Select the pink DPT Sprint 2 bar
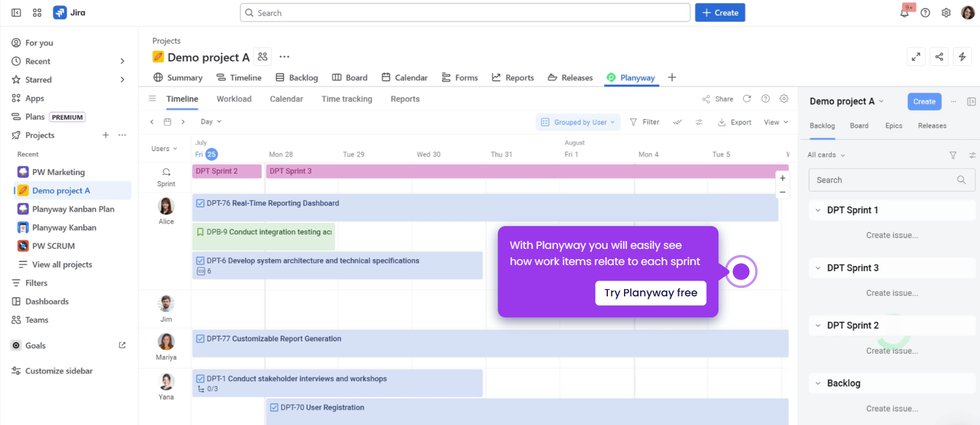This screenshot has height=425, width=980. pyautogui.click(x=227, y=171)
